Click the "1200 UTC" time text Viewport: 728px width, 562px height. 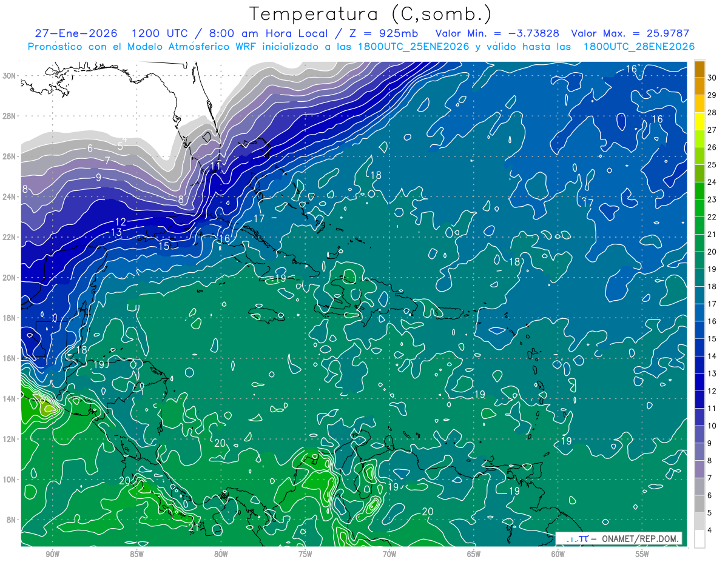(159, 33)
